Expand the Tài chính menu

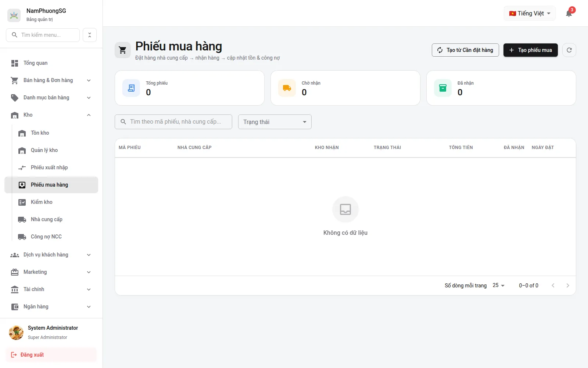tap(51, 289)
